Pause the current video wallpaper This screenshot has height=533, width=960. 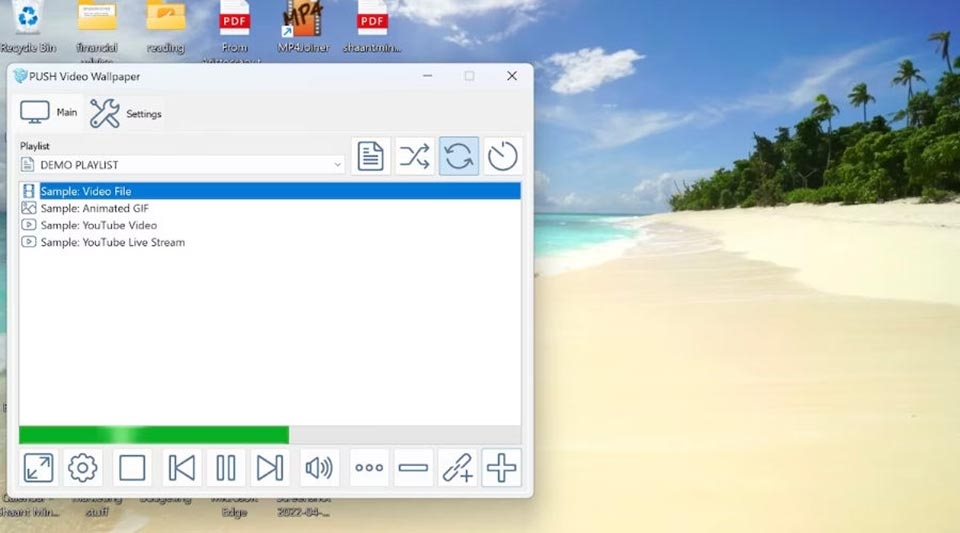(x=226, y=468)
